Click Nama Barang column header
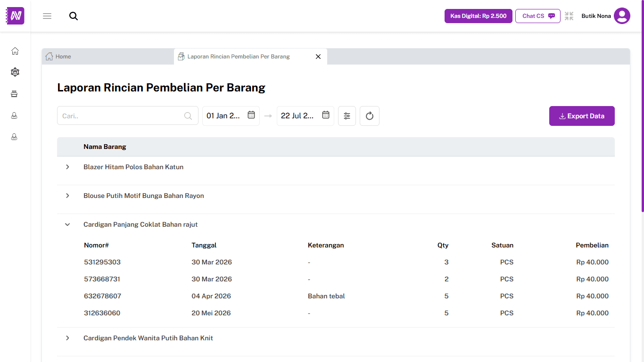 point(105,147)
